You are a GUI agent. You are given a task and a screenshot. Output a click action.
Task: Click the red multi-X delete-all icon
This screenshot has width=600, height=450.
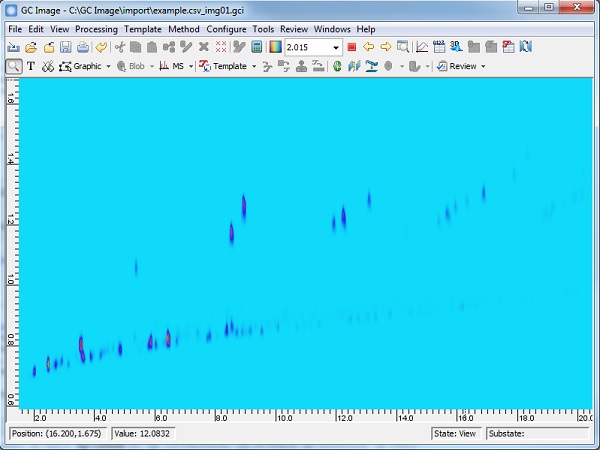pyautogui.click(x=221, y=47)
